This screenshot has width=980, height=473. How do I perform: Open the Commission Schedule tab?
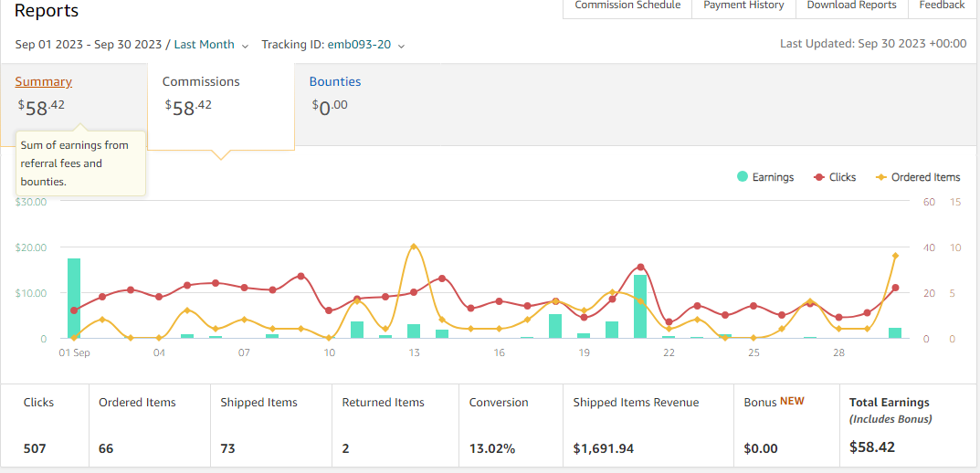coord(627,5)
